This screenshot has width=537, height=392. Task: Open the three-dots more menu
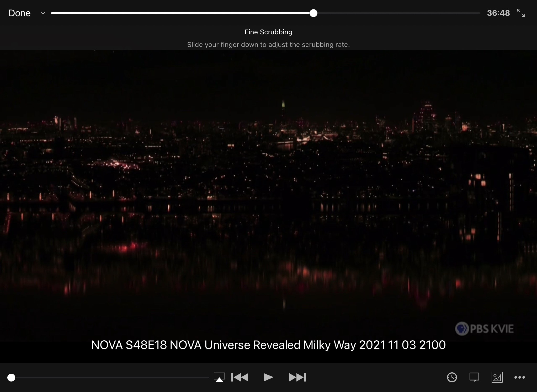tap(519, 377)
